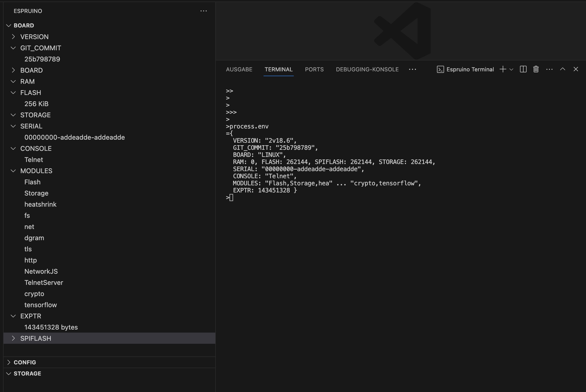Switch to the TERMINAL tab
The height and width of the screenshot is (392, 586).
pyautogui.click(x=279, y=69)
